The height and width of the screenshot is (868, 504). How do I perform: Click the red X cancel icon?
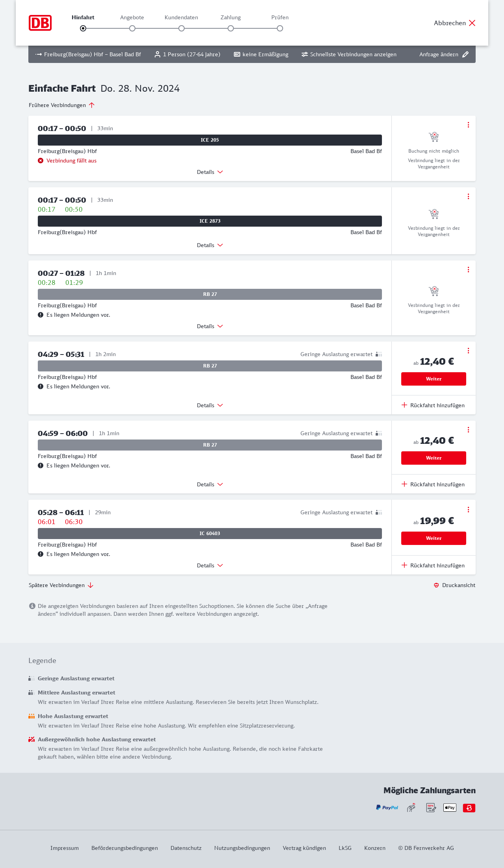(x=472, y=23)
